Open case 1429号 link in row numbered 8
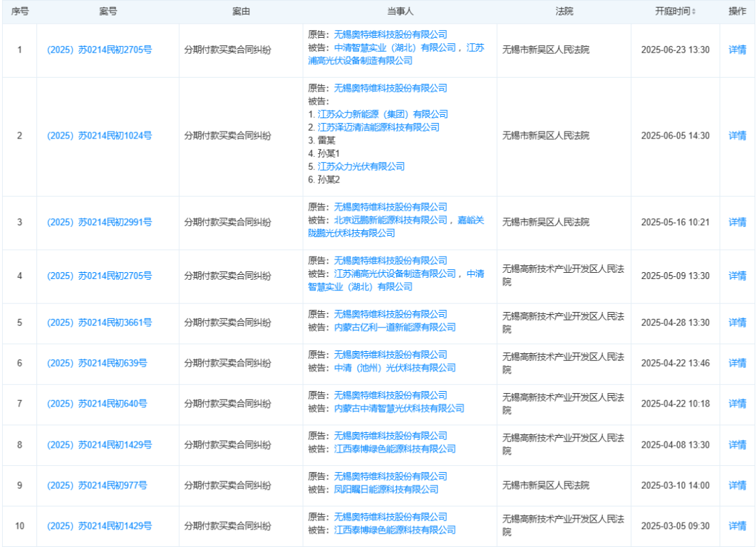This screenshot has height=547, width=756. click(x=99, y=445)
